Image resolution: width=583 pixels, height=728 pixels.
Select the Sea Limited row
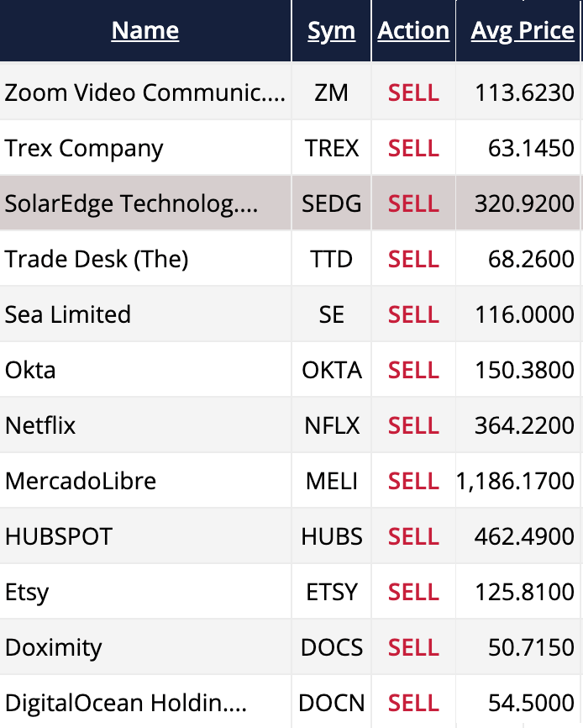click(68, 314)
